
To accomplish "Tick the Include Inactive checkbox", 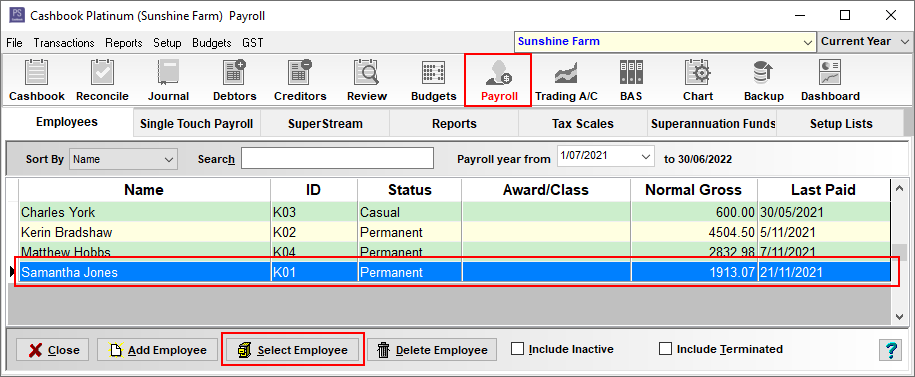I will [x=517, y=349].
